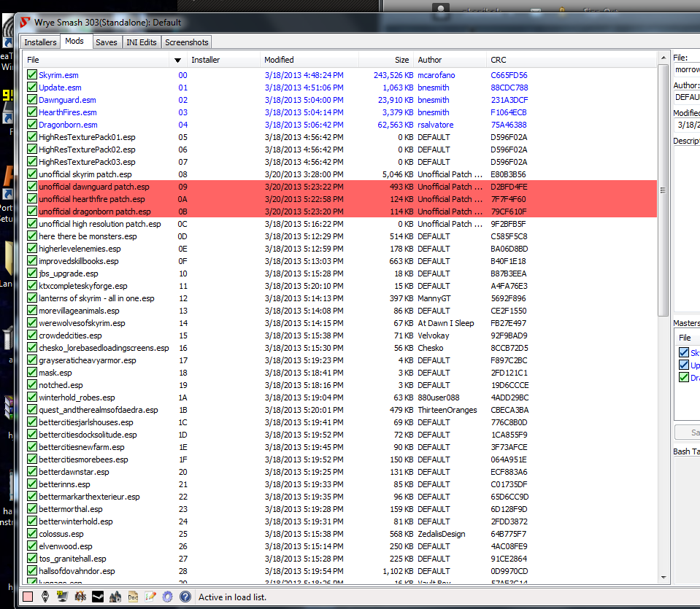The width and height of the screenshot is (700, 609).
Task: Select unofficial hearthfire patch.esp file name
Action: [91, 199]
